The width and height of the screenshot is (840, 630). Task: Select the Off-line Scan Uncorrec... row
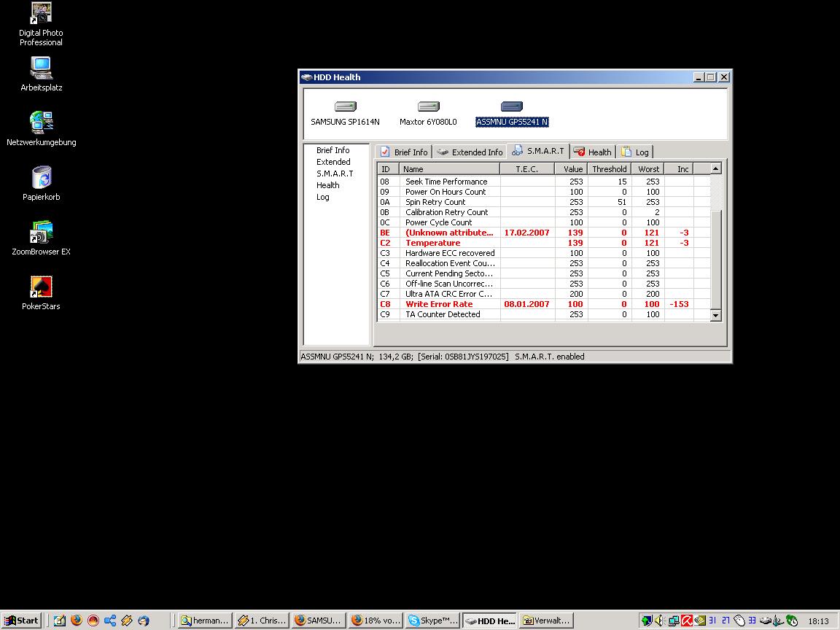pyautogui.click(x=544, y=284)
